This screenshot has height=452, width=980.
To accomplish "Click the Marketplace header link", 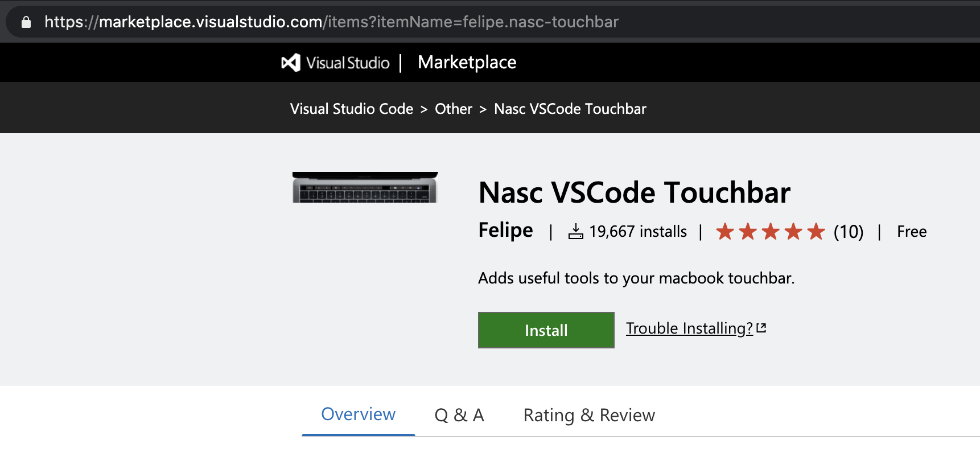I will coord(467,63).
